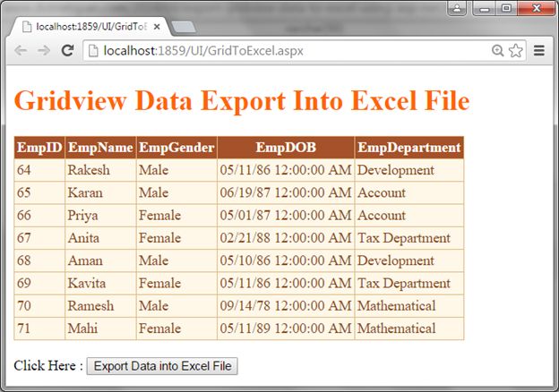This screenshot has height=392, width=559.
Task: Click Mathematical in Mahi's row
Action: point(409,328)
